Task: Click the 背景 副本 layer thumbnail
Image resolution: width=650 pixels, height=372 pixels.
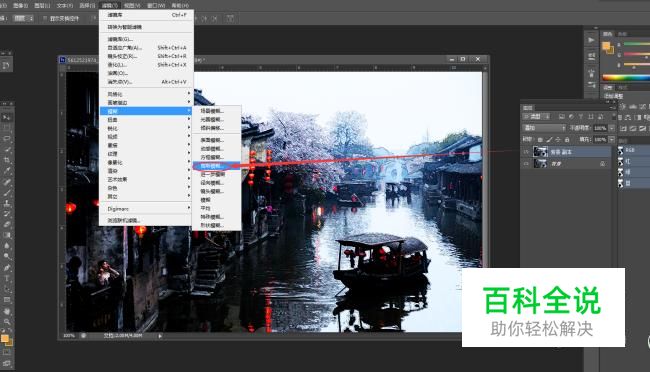Action: pyautogui.click(x=540, y=152)
